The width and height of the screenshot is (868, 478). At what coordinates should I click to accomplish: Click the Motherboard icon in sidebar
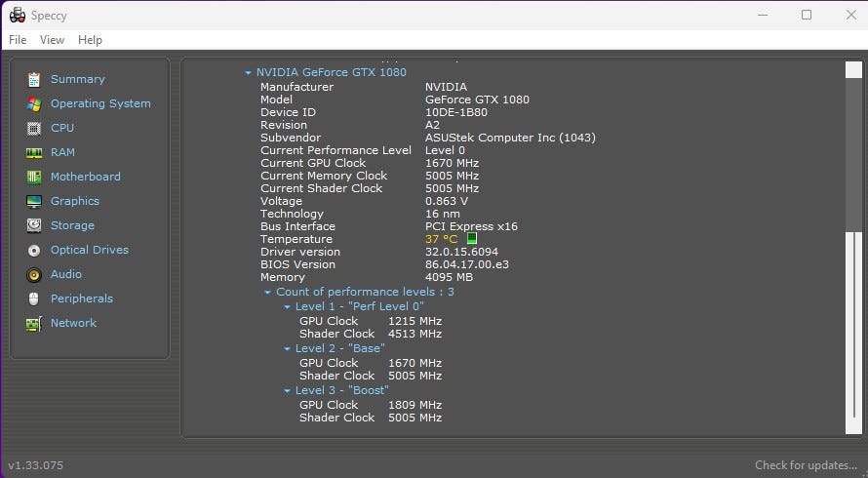pos(34,178)
